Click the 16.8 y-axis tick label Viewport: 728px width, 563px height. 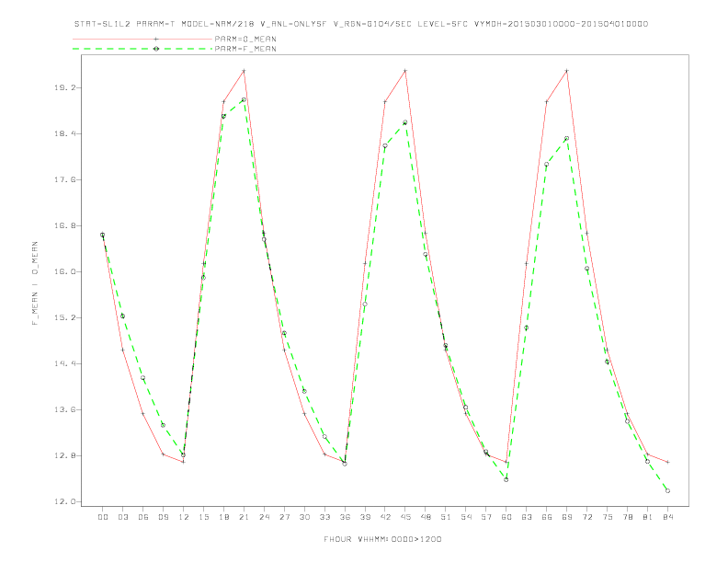[x=63, y=225]
